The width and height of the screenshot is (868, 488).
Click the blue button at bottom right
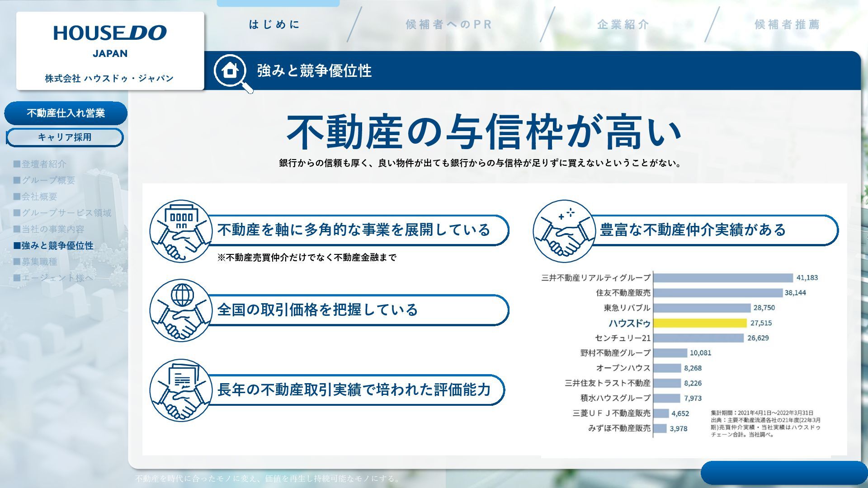[x=784, y=473]
